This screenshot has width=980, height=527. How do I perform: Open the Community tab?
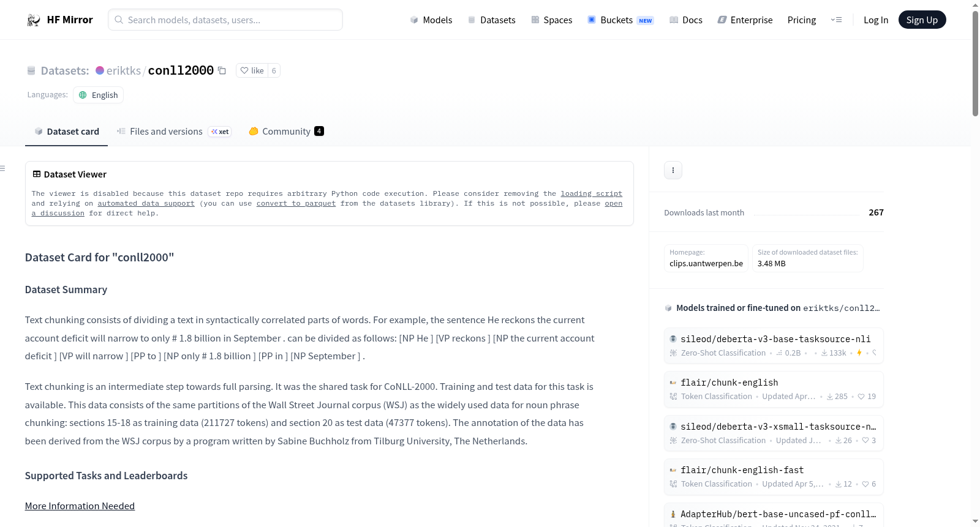coord(286,132)
